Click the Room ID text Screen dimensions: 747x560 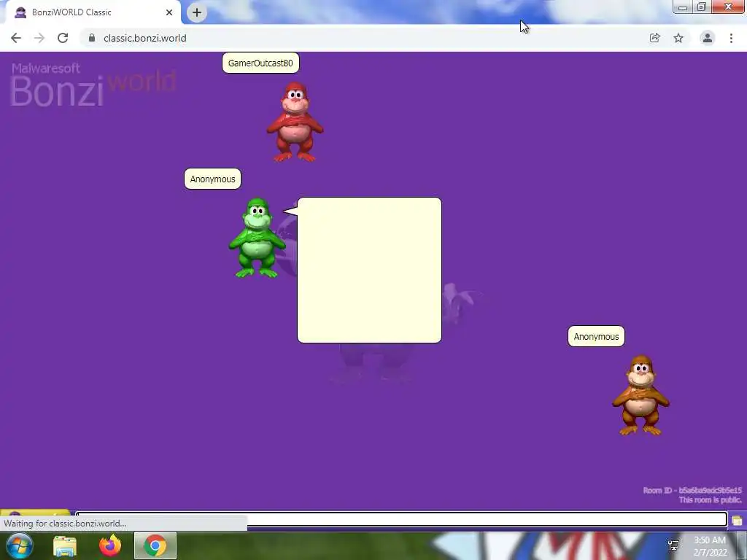(x=692, y=491)
